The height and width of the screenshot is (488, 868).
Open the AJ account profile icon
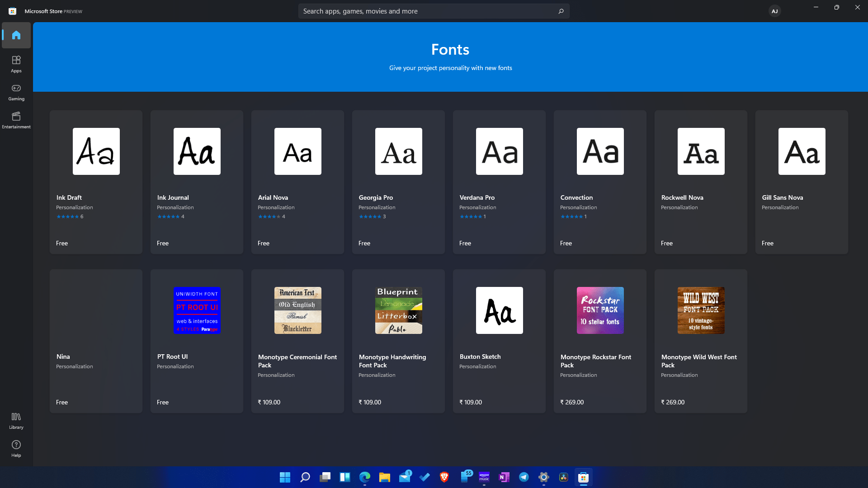(774, 11)
